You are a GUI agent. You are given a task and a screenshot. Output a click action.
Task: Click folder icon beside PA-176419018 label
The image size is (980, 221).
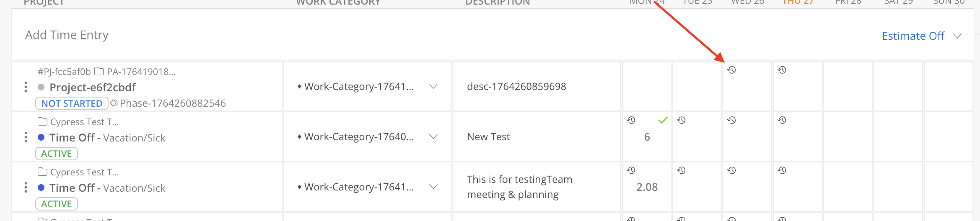click(x=99, y=72)
